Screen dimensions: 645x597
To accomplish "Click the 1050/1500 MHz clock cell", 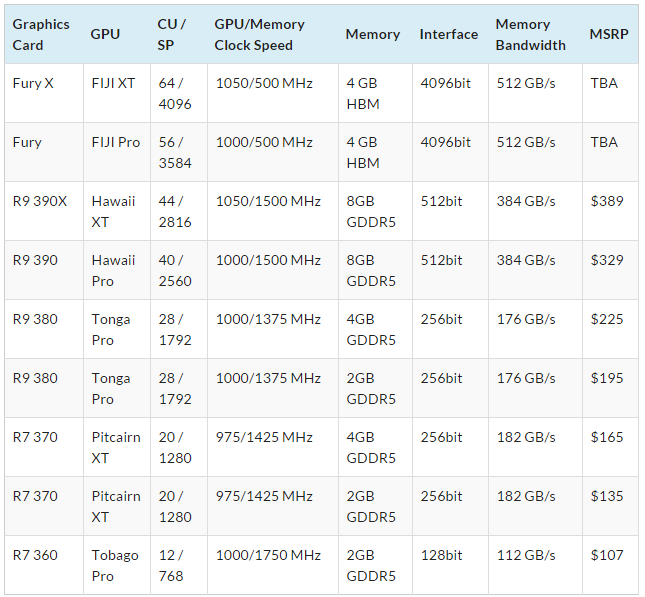I will pos(273,211).
